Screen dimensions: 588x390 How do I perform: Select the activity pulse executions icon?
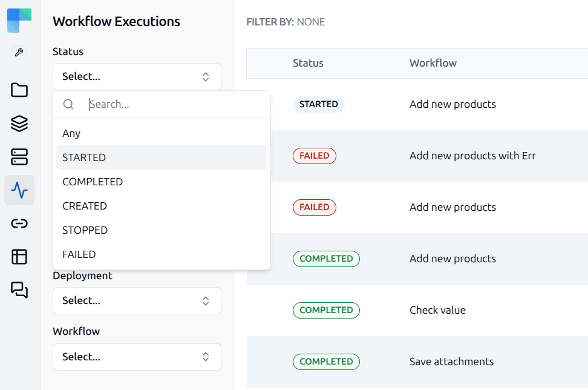[19, 190]
